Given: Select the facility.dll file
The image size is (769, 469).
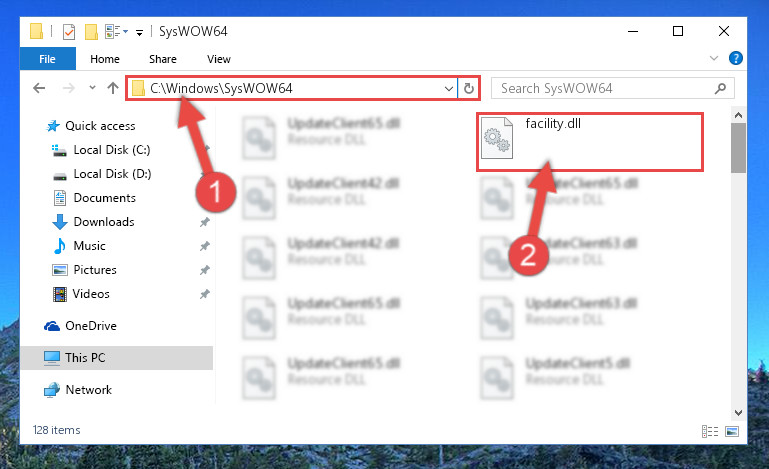Looking at the screenshot, I should coord(590,141).
